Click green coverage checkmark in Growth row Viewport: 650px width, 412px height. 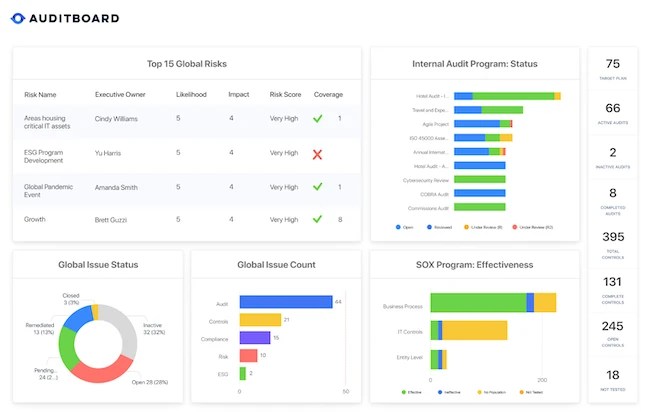pyautogui.click(x=317, y=219)
